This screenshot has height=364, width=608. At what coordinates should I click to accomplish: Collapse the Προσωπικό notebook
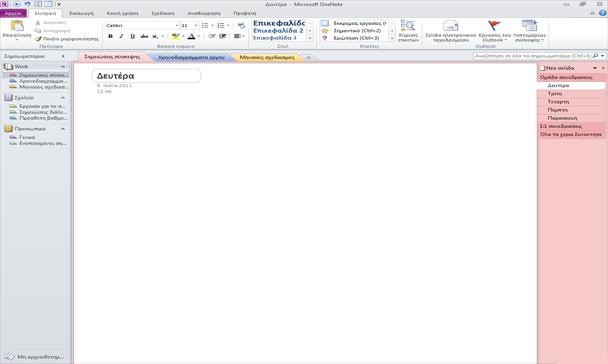click(x=63, y=129)
